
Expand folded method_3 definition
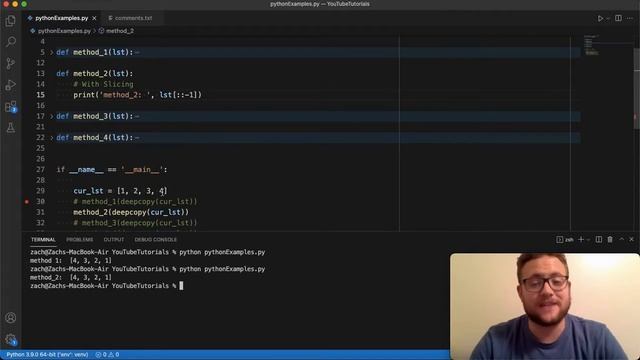[52, 117]
